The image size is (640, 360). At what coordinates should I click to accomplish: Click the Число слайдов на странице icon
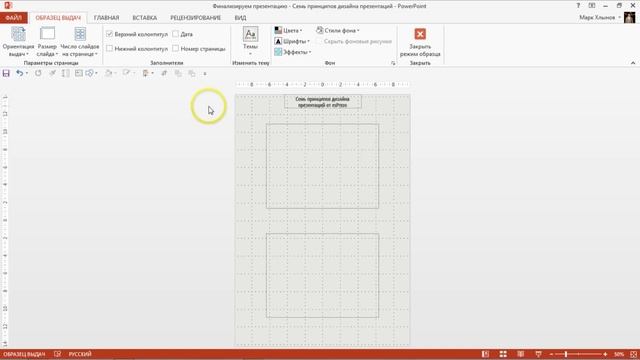[x=80, y=34]
